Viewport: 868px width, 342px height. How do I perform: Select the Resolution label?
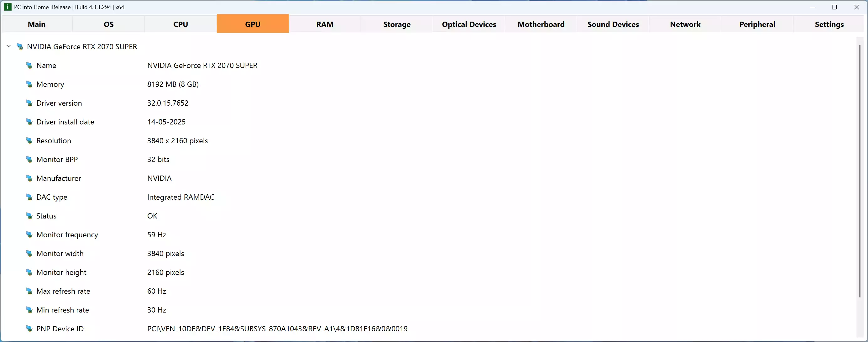coord(54,141)
